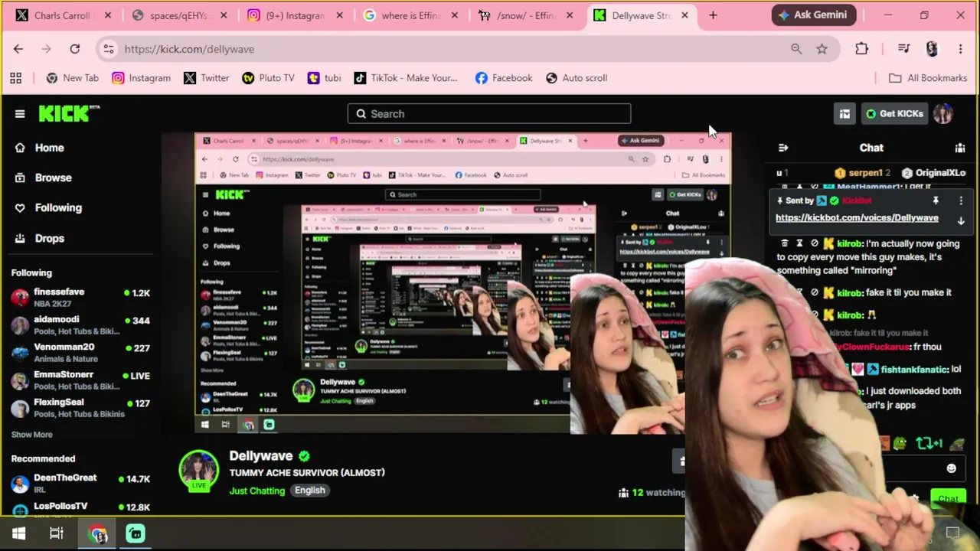The image size is (980, 551).
Task: Open the Facebook bookmark
Action: point(504,78)
